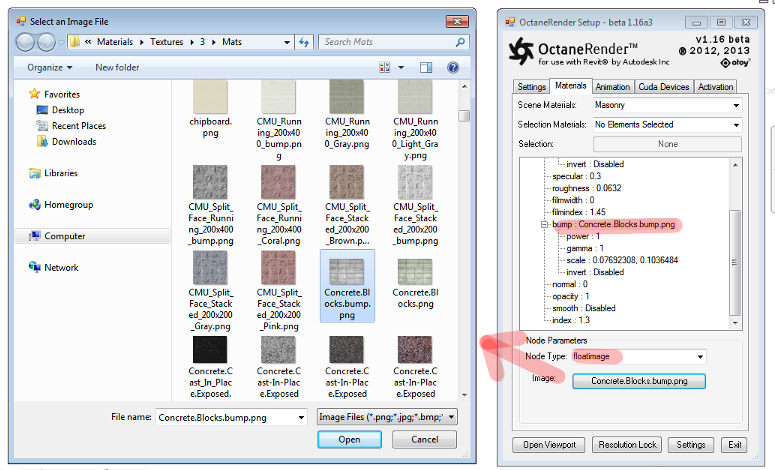Screen dimensions: 775x470
Task: Open the address bar history dropdown
Action: point(287,43)
